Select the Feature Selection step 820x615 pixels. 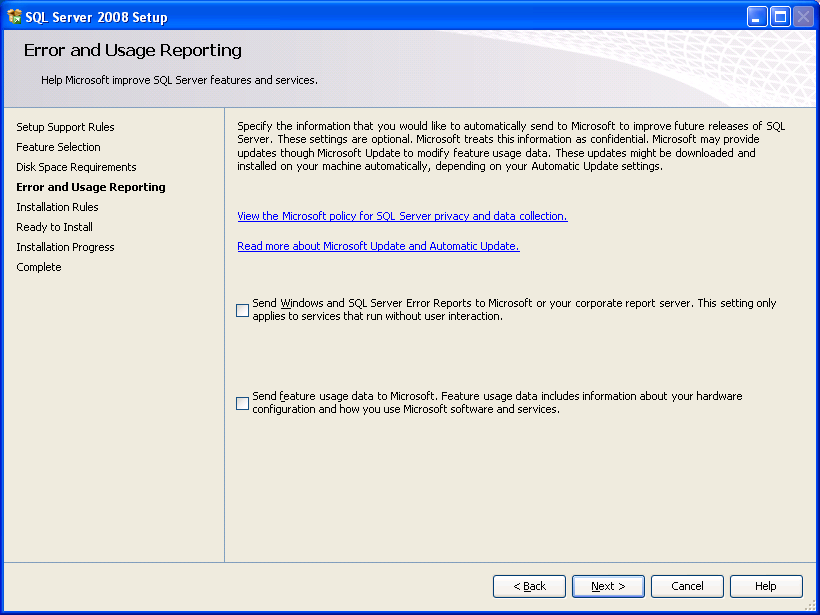pos(58,147)
